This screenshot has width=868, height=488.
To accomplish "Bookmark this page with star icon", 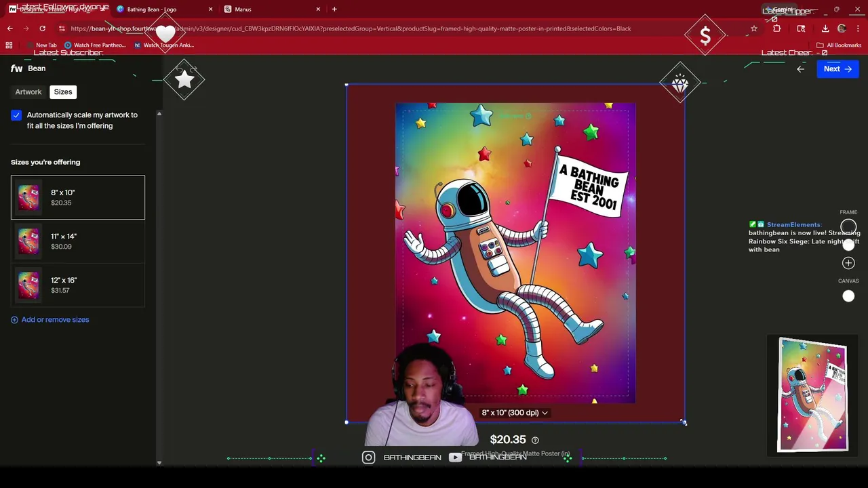I will coord(753,28).
